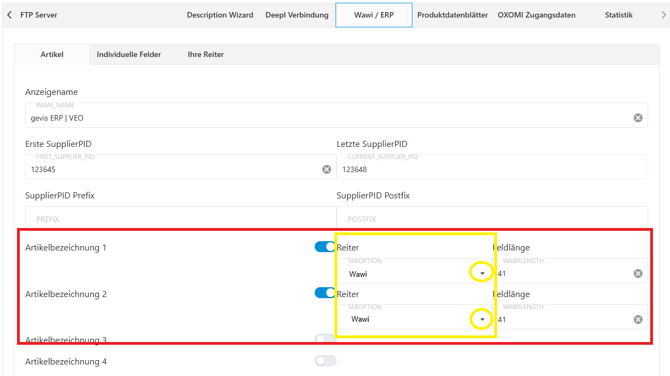Focus the SupplierPID Postfix input

tap(492, 218)
